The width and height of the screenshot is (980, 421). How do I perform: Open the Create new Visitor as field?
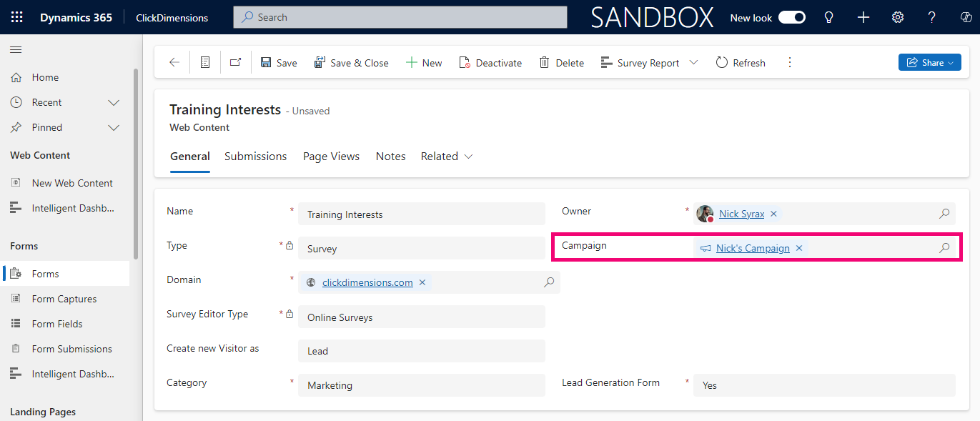coord(422,351)
